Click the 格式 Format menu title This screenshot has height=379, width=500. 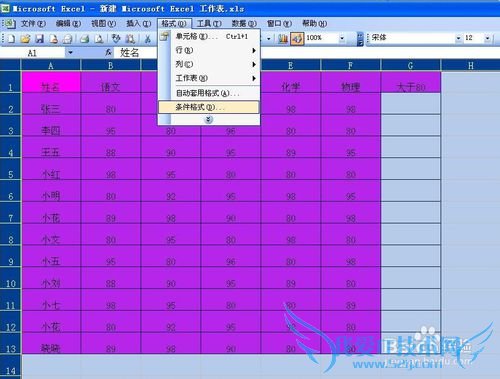point(174,24)
